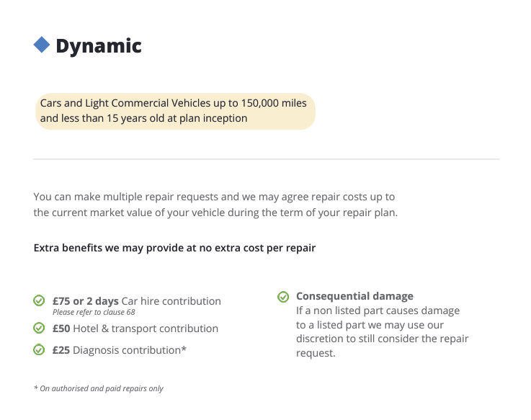Click the 'On authorised and paid repairs only' footnote
The image size is (531, 420).
tap(99, 388)
